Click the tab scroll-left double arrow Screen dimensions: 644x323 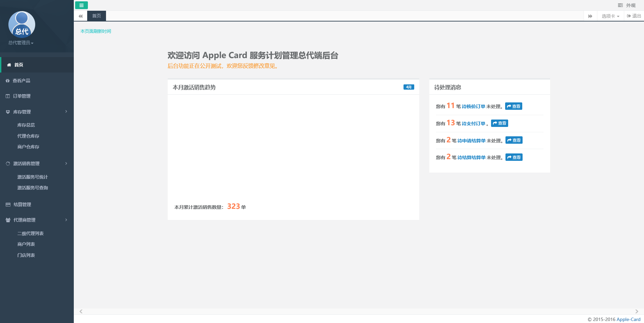80,16
